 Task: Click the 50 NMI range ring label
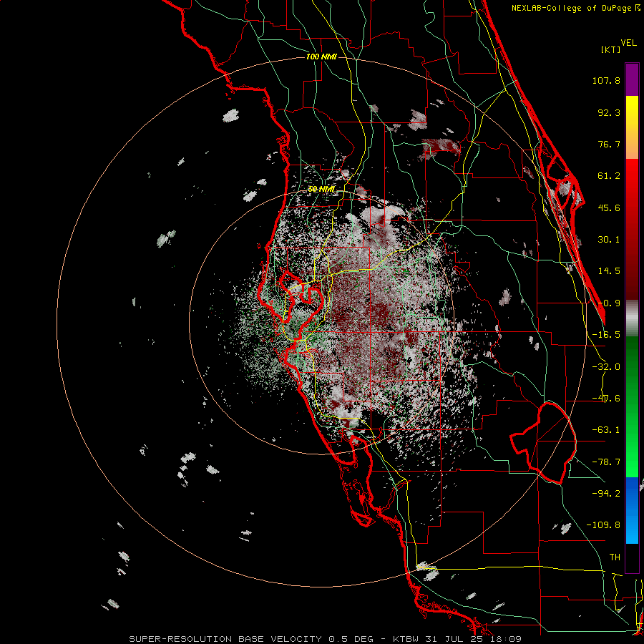(321, 190)
